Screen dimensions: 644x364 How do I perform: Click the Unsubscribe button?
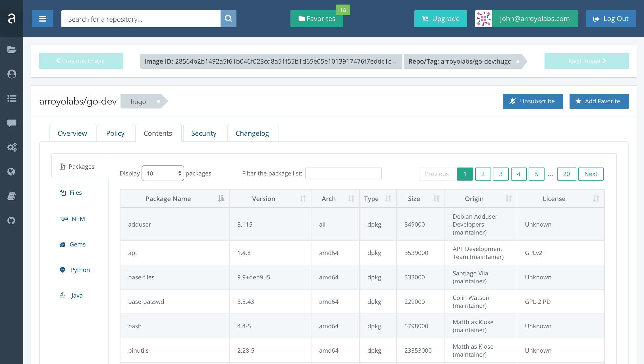(x=533, y=101)
